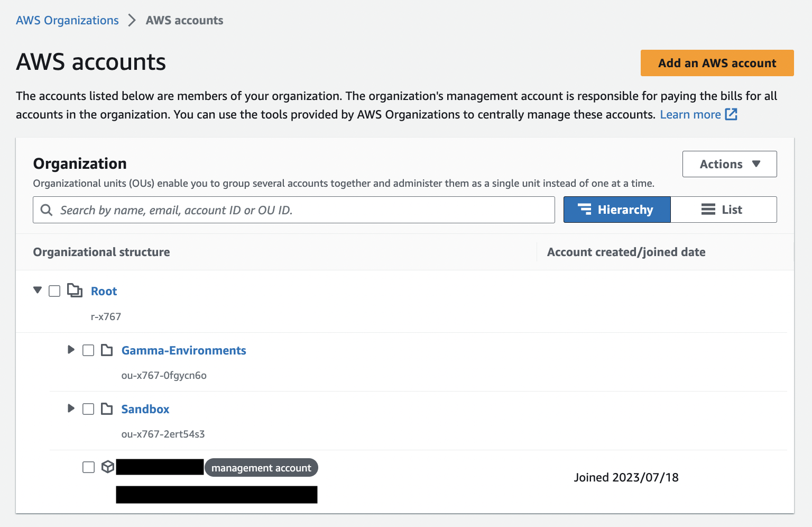Screen dimensions: 812x527
Task: Switch to List view
Action: coord(723,210)
